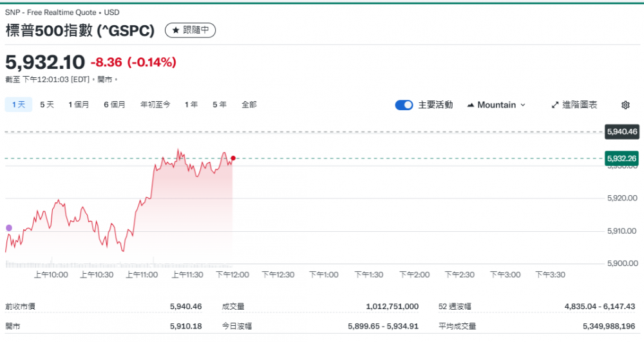The height and width of the screenshot is (342, 644).
Task: Select 年初至今 year-to-date range
Action: [x=155, y=104]
